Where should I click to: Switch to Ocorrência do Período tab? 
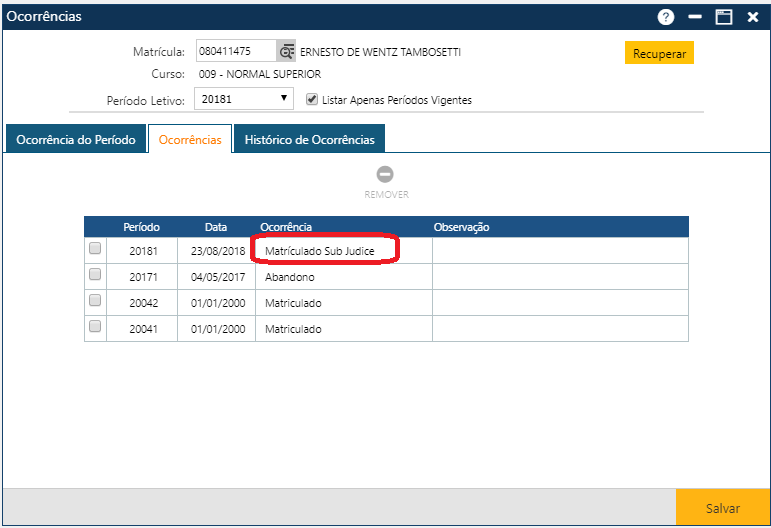coord(76,140)
